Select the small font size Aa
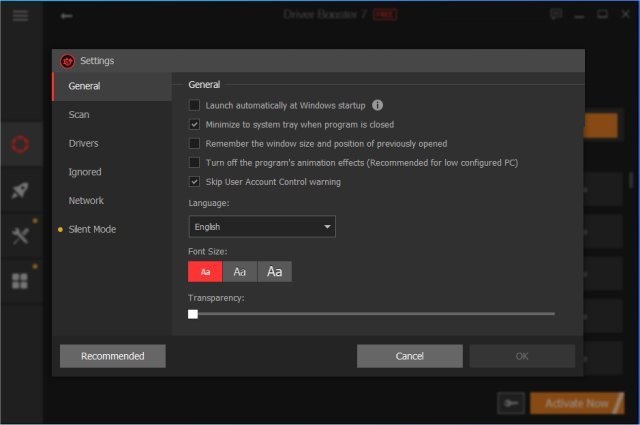 (x=205, y=272)
